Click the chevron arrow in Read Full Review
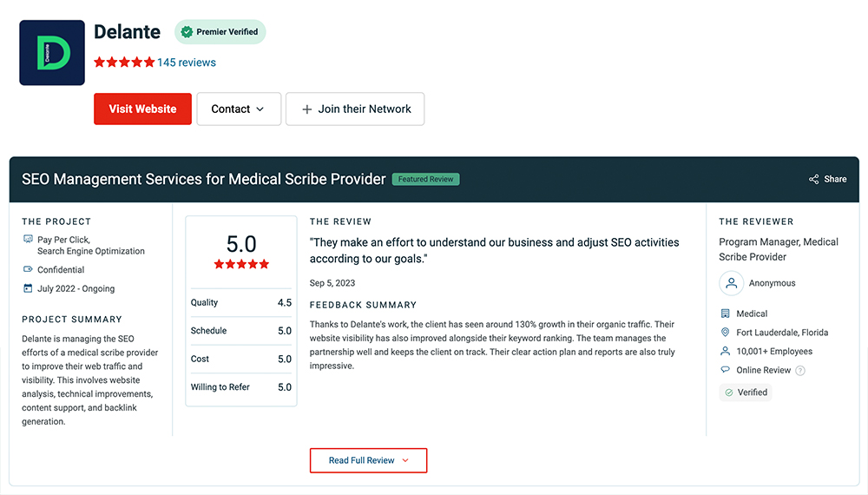The width and height of the screenshot is (868, 495). pos(405,460)
